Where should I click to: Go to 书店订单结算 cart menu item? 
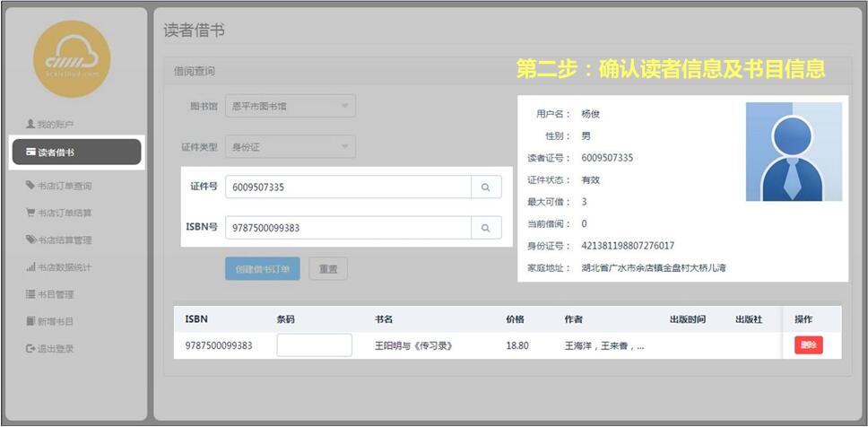tap(65, 213)
